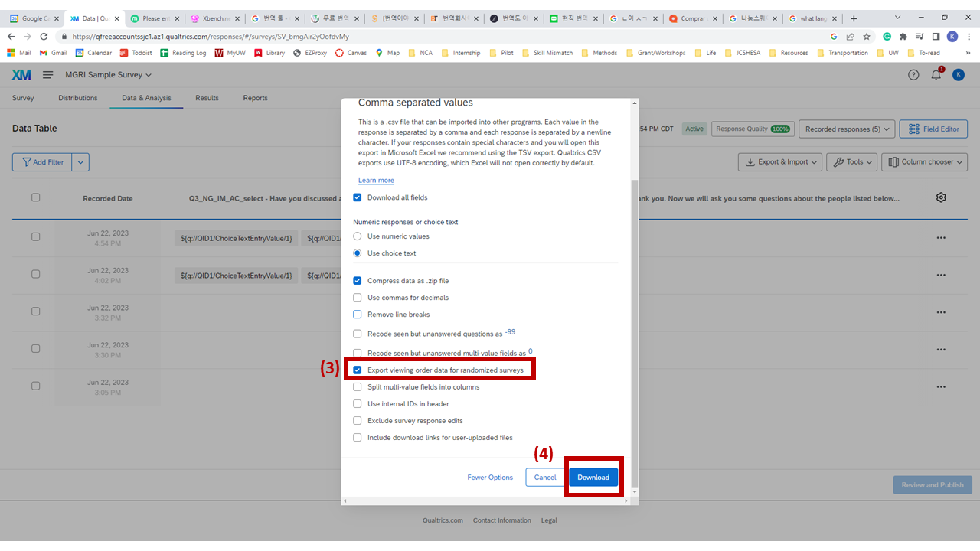Click the XM logo

(x=21, y=74)
